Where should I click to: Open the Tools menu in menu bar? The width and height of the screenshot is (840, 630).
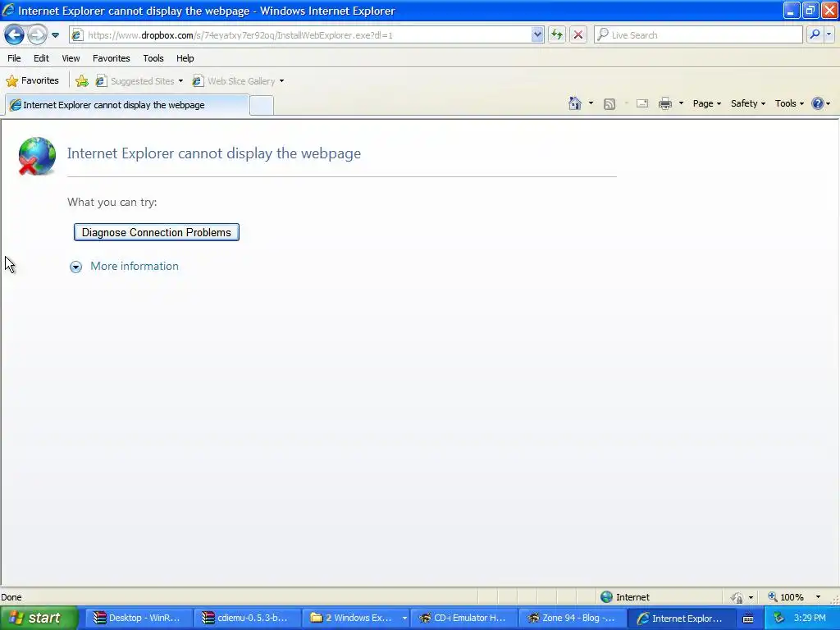153,58
